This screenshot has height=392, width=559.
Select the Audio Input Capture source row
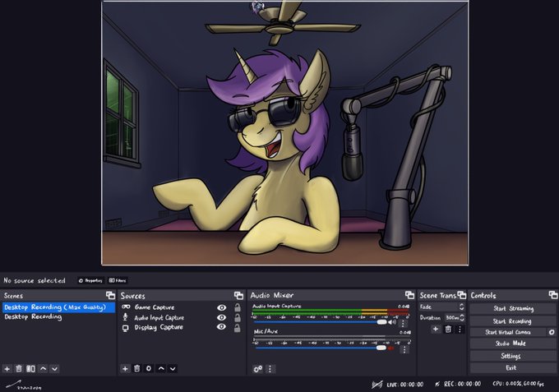pos(181,317)
